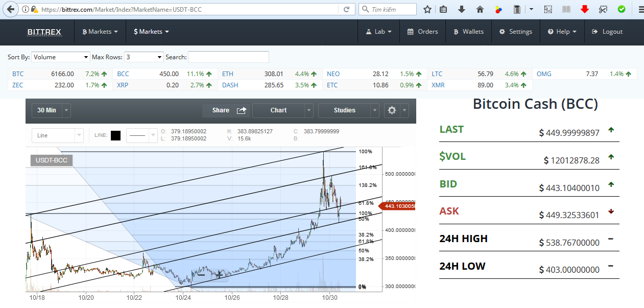The image size is (644, 308).
Task: Click the colored circles extension icon
Action: [x=499, y=9]
